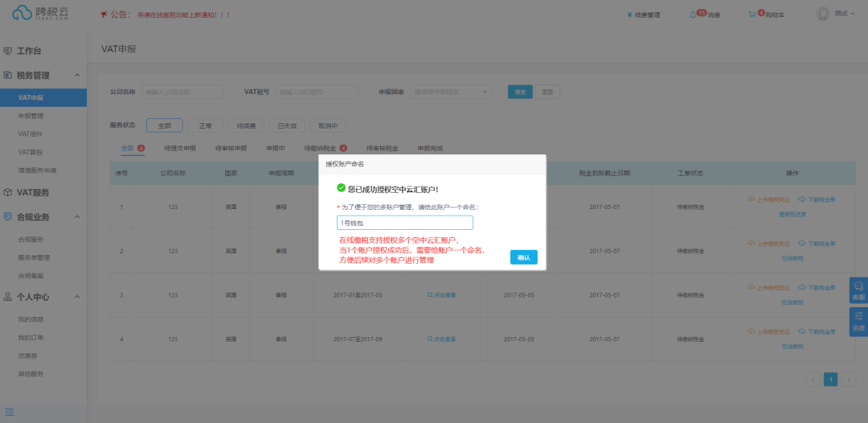Image resolution: width=868 pixels, height=423 pixels.
Task: Open VAT申报 in the sidebar
Action: pyautogui.click(x=43, y=97)
